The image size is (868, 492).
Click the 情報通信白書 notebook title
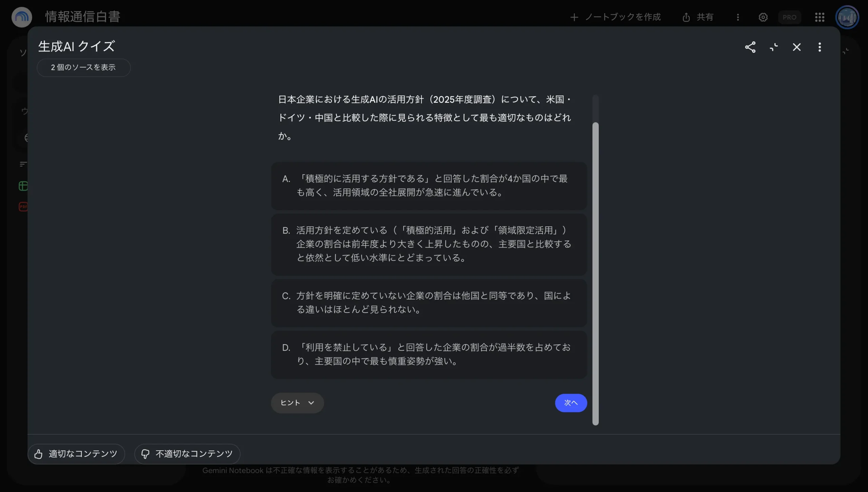pos(83,17)
